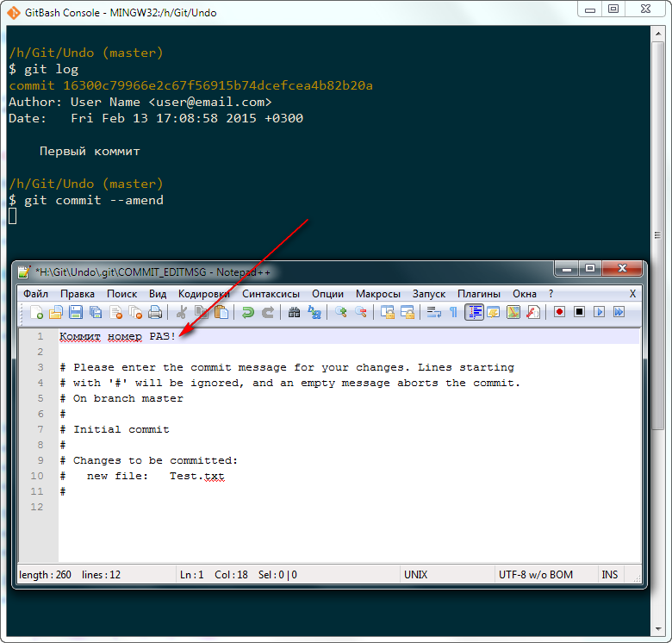This screenshot has height=643, width=672.
Task: Click the Copy icon in toolbar
Action: coord(202,312)
